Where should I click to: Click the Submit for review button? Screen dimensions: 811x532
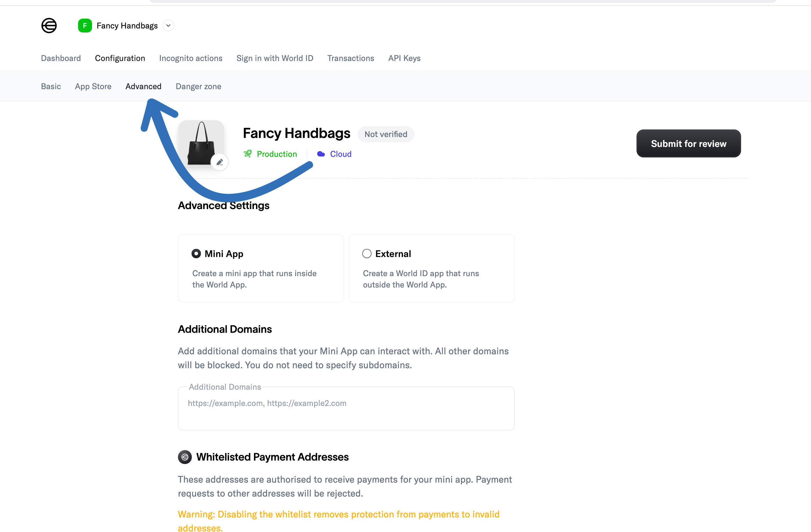point(688,143)
